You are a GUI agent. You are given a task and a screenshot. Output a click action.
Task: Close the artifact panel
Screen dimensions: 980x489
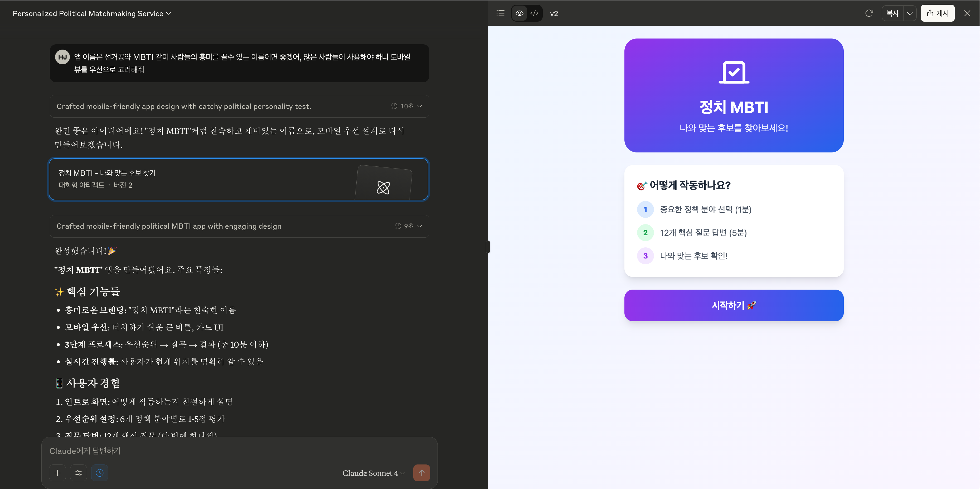point(967,13)
